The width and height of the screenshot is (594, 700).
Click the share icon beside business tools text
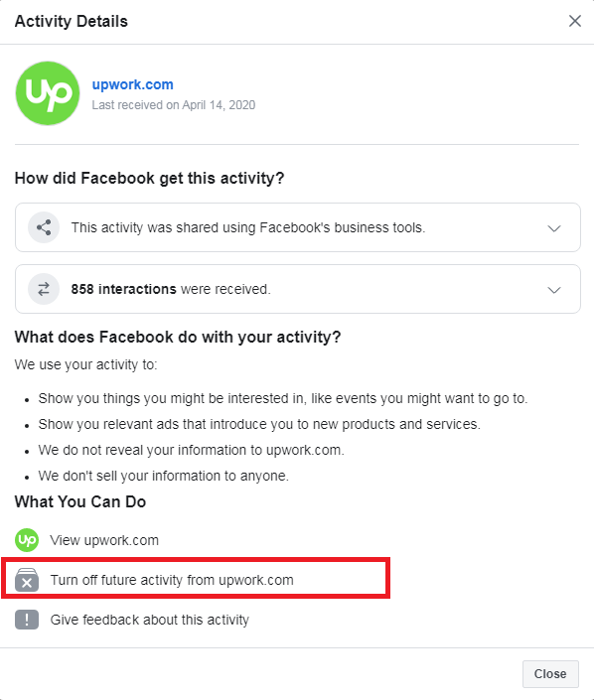(x=44, y=227)
